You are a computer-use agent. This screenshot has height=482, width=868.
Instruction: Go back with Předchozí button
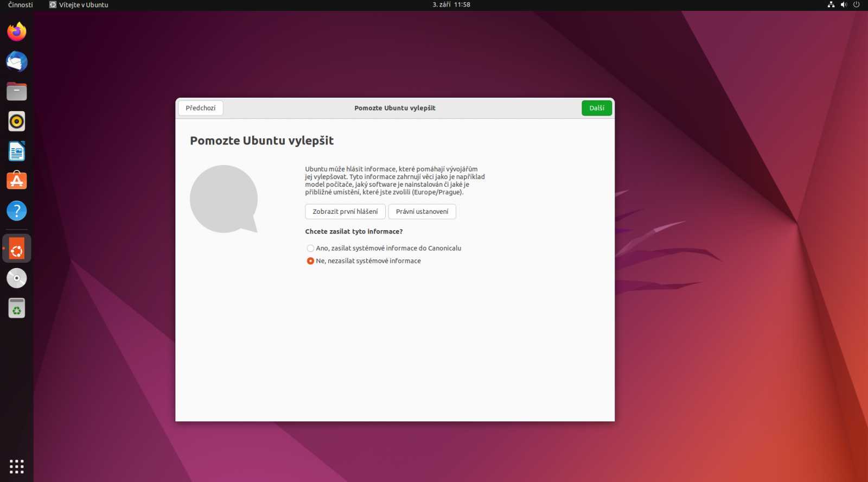coord(201,108)
